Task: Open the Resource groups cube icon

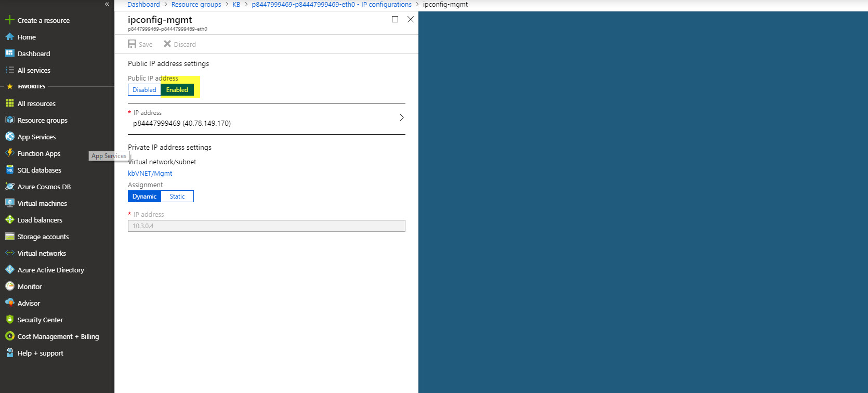Action: (9, 120)
